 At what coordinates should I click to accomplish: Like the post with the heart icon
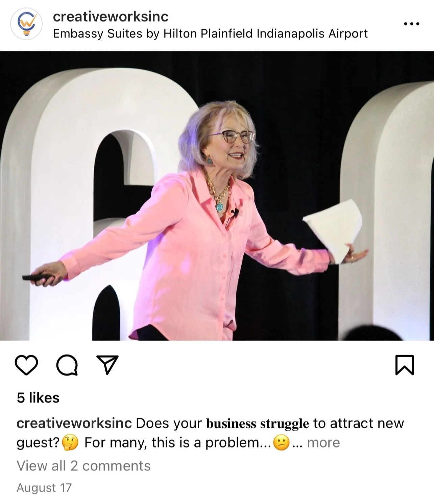pos(26,365)
